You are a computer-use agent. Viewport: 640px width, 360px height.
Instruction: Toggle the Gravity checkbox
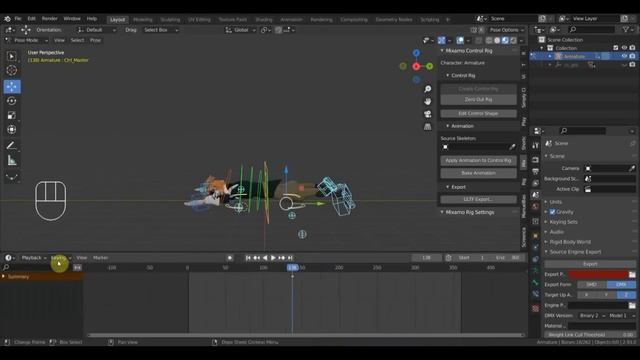(x=552, y=212)
